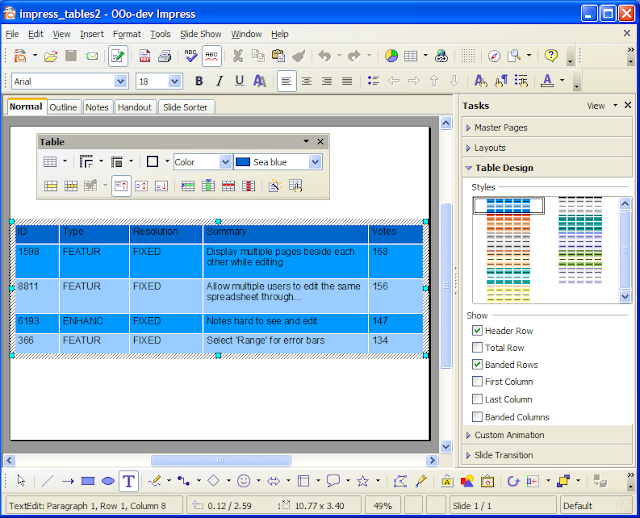Screen dimensions: 640x518
Task: Collapse the Table Design section
Action: point(547,168)
